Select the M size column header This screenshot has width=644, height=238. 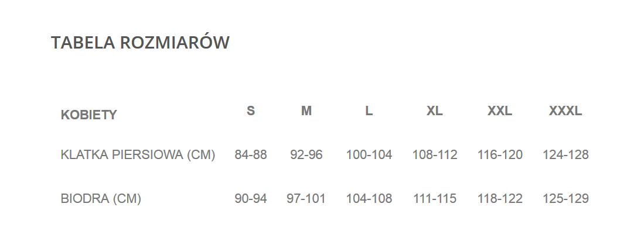pyautogui.click(x=306, y=111)
